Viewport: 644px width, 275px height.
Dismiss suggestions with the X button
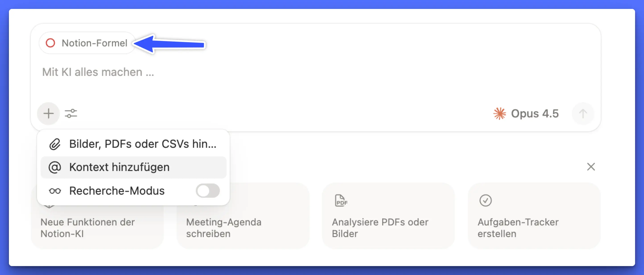coord(591,167)
